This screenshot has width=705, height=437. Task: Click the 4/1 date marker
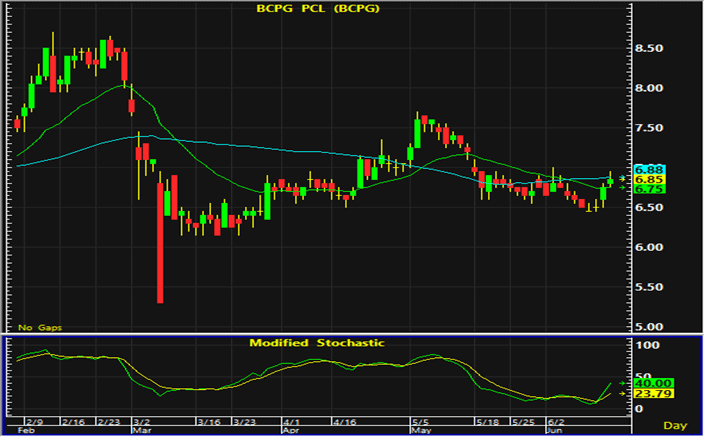coord(291,422)
